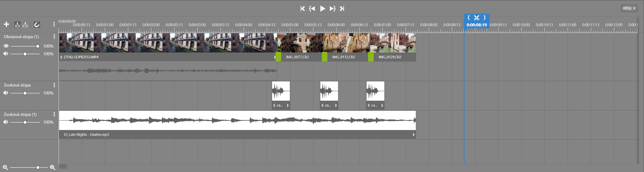Click green transition marker before IMG_0112.CR2
644x172 pixels.
[x=325, y=57]
